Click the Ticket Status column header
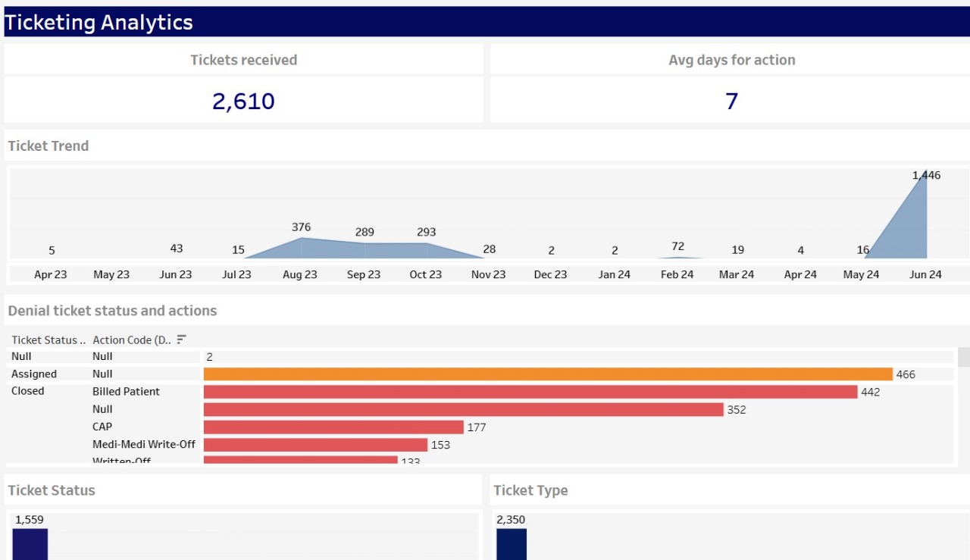970x560 pixels. (x=48, y=340)
